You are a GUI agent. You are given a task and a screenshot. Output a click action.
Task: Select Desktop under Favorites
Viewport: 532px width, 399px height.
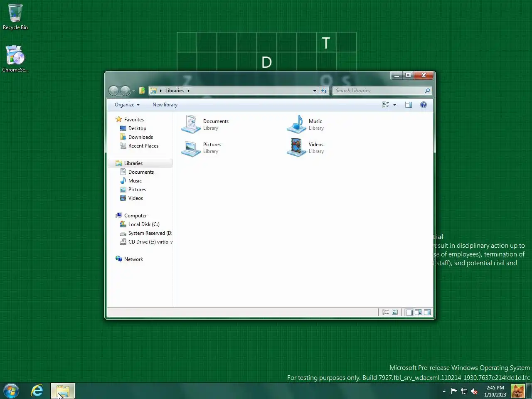click(x=137, y=128)
